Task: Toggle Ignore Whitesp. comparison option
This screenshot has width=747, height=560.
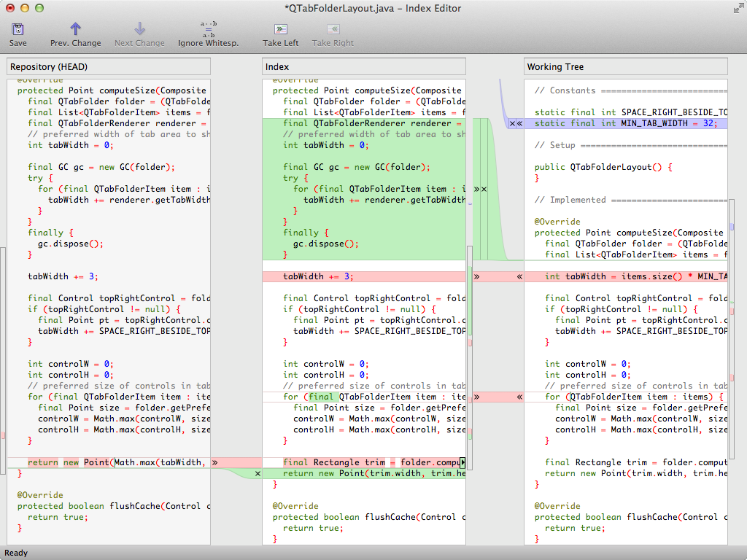Action: 208,35
